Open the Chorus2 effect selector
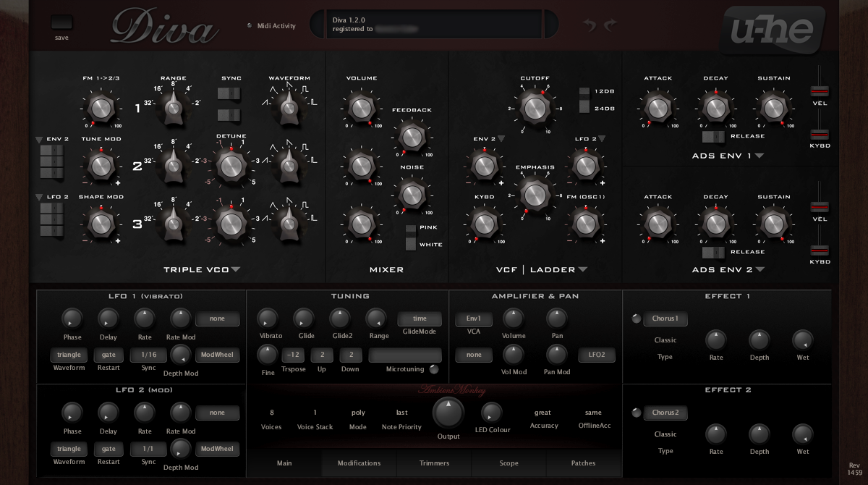868x485 pixels. point(665,413)
